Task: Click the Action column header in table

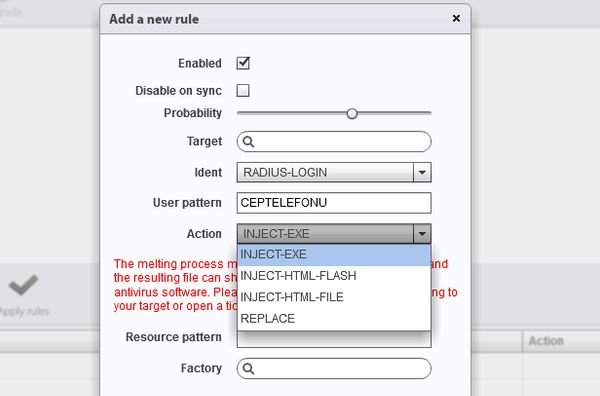Action: 546,341
